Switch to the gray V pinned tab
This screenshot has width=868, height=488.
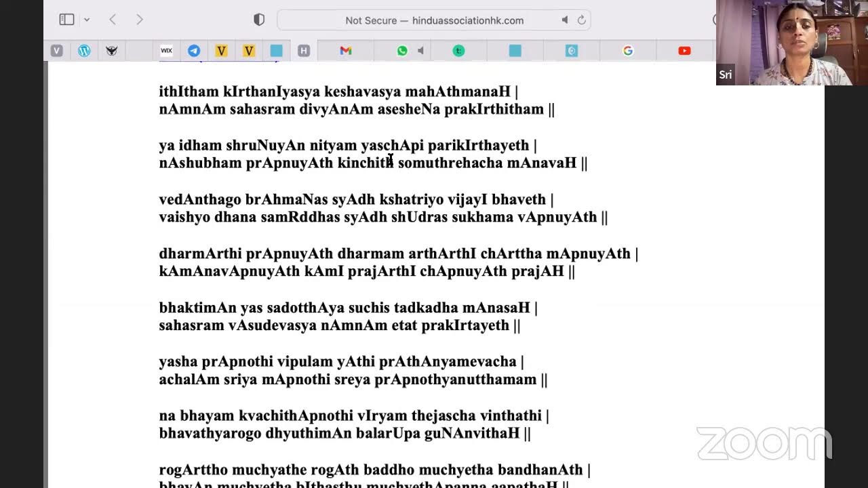pyautogui.click(x=57, y=51)
